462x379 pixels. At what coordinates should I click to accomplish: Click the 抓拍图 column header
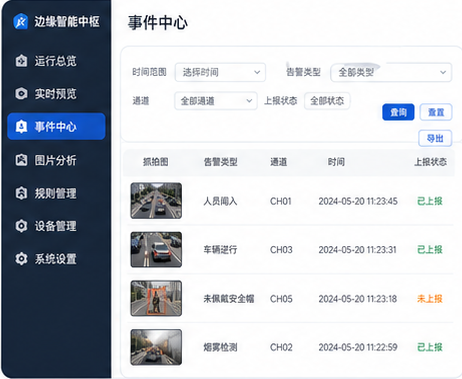point(156,162)
